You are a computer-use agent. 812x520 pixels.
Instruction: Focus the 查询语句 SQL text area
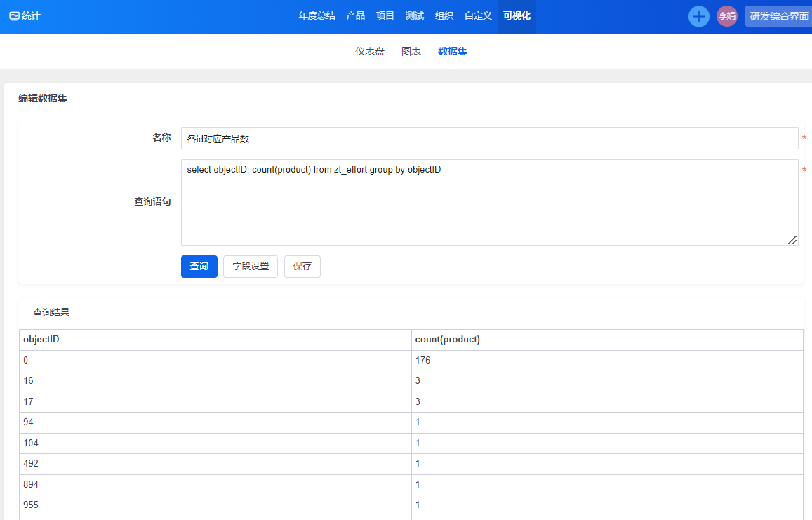tap(489, 204)
